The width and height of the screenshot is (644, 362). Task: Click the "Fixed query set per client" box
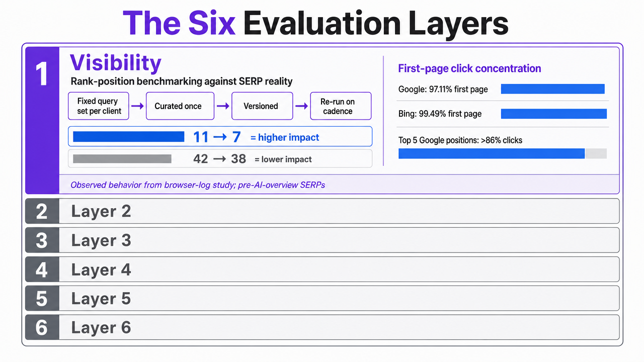(x=99, y=106)
